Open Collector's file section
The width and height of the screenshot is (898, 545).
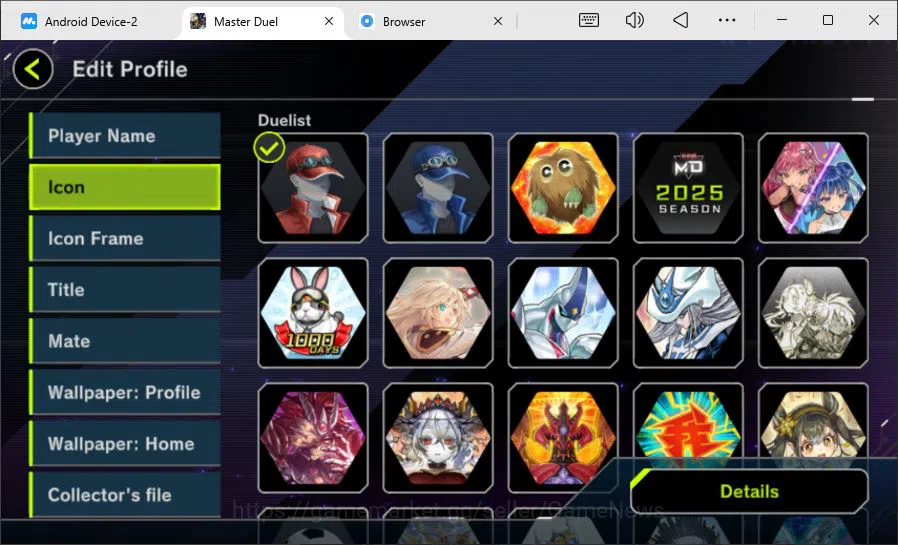point(125,495)
